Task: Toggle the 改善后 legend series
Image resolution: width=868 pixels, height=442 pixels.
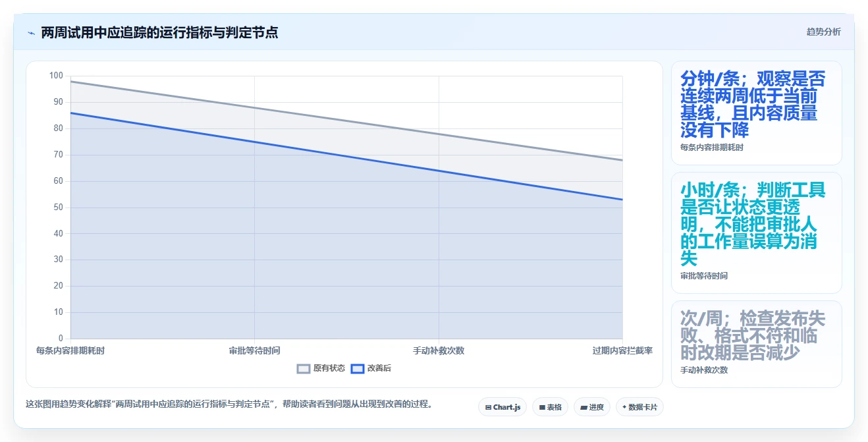Action: pyautogui.click(x=371, y=368)
